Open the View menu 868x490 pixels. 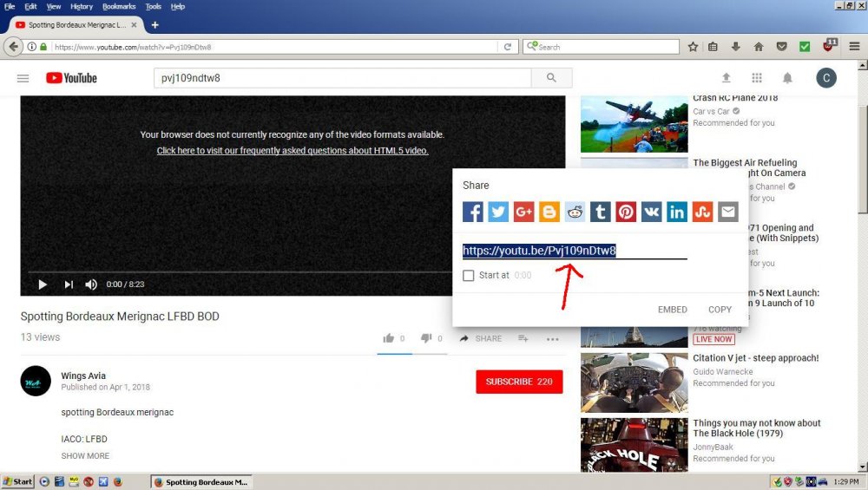(54, 7)
